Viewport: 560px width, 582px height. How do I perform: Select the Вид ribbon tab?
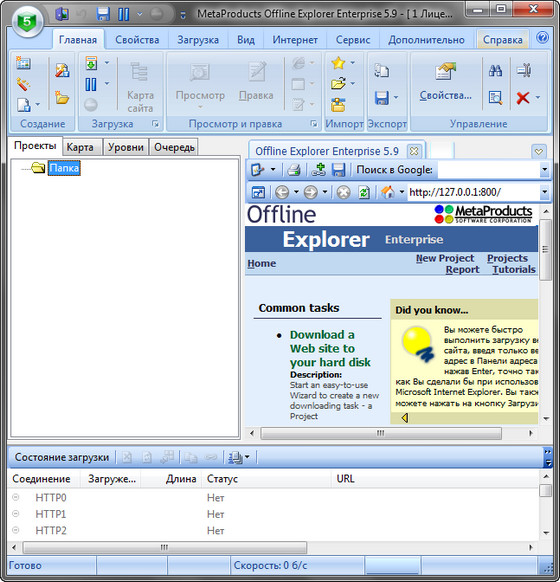point(246,40)
